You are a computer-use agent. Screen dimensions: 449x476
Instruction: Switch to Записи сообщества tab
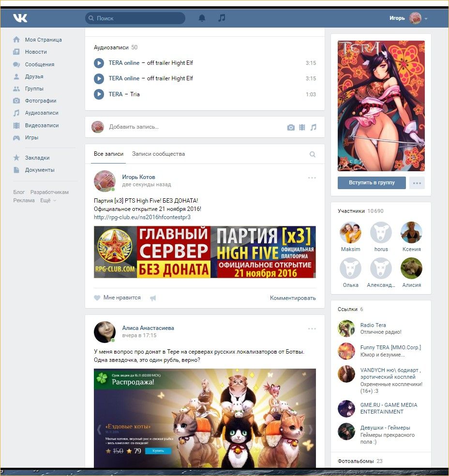(159, 154)
